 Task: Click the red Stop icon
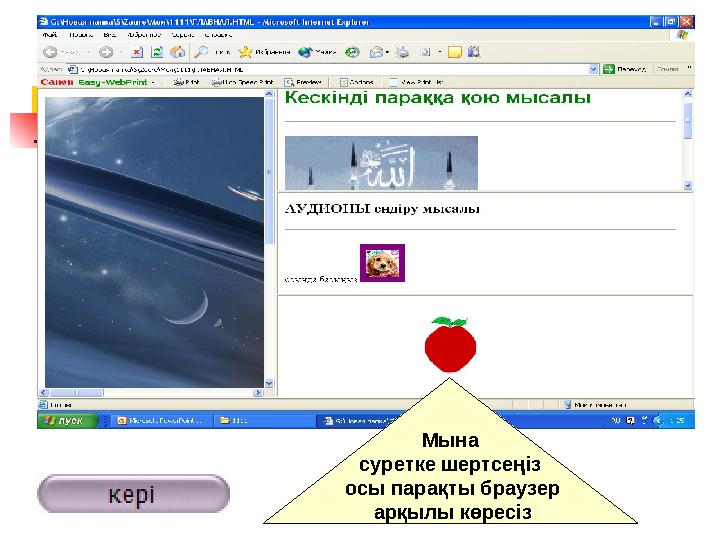(x=137, y=52)
